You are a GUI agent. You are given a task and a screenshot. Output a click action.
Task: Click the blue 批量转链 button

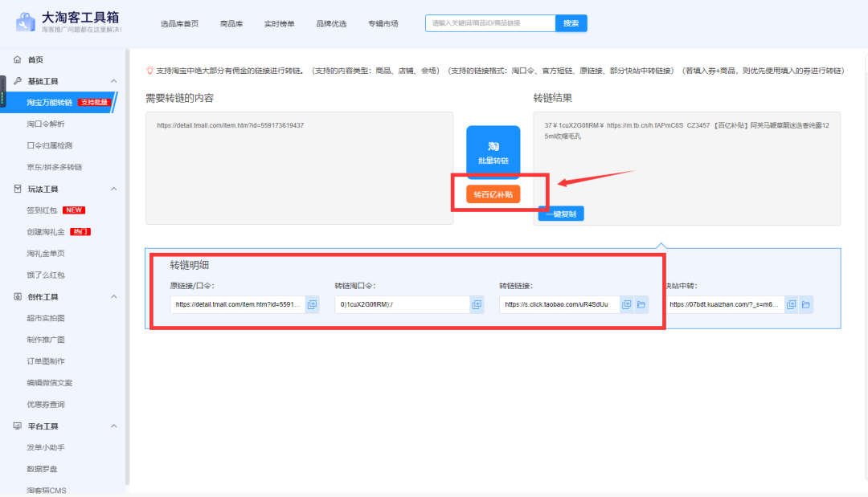coord(493,153)
